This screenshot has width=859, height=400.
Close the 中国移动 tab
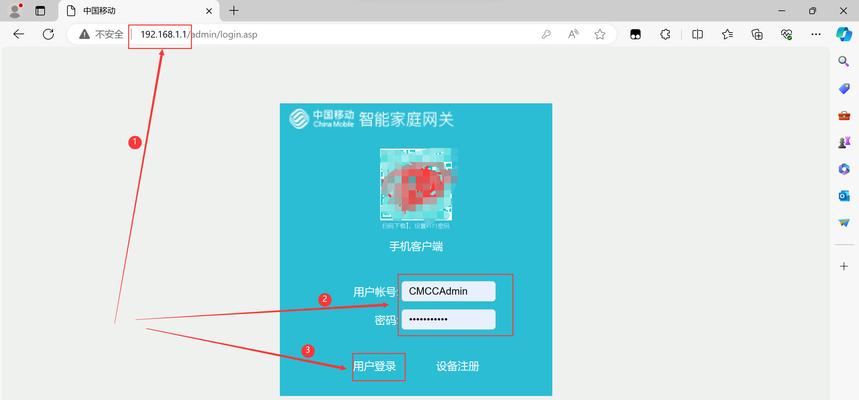pyautogui.click(x=209, y=10)
